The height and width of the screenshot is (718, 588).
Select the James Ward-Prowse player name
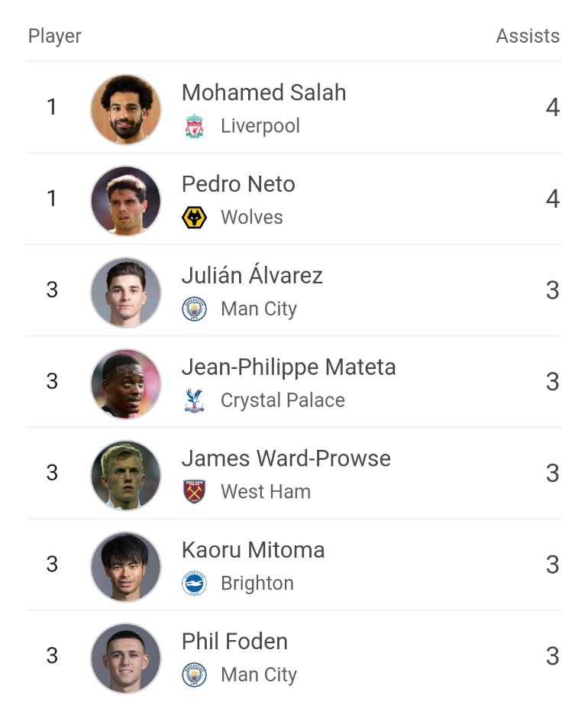(x=286, y=458)
